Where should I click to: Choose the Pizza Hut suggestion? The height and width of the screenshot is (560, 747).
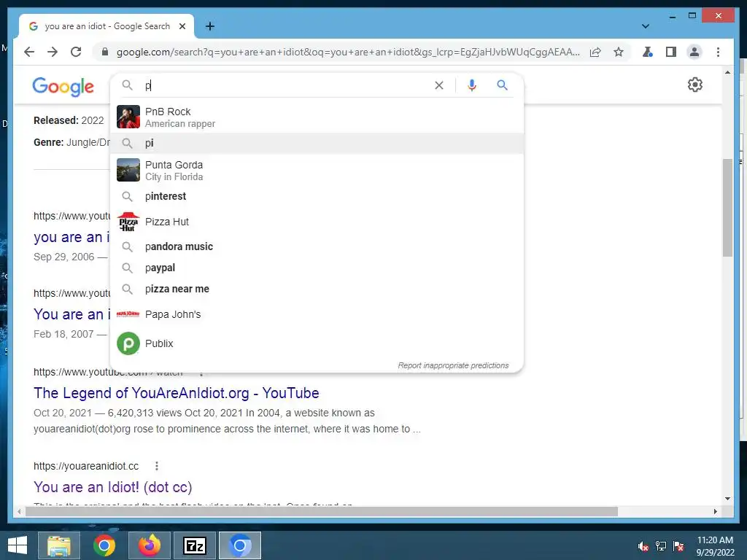point(317,222)
